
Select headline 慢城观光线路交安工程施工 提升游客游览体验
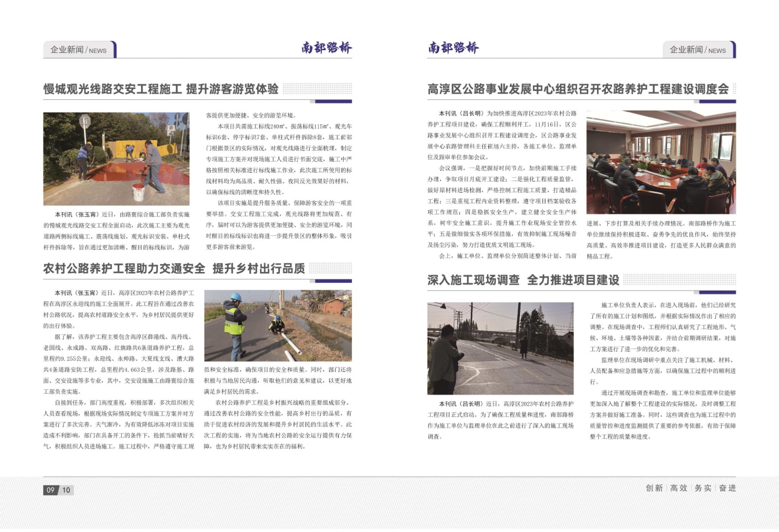pyautogui.click(x=161, y=89)
